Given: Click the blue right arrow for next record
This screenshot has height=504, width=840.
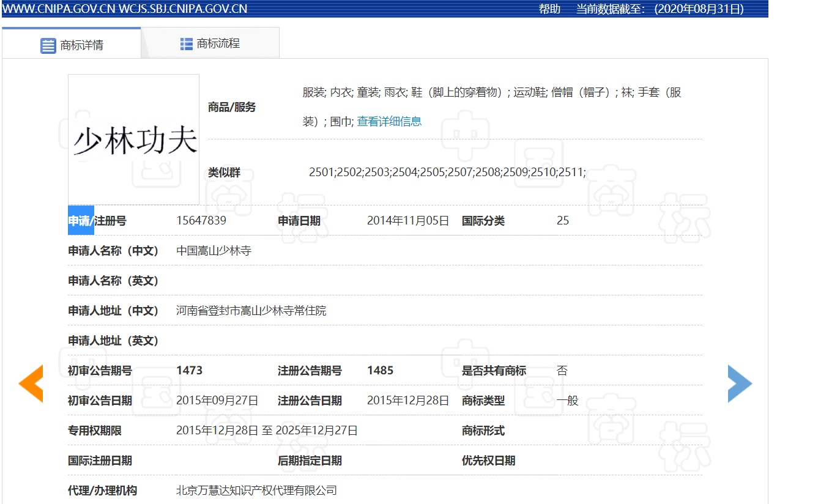Looking at the screenshot, I should pos(740,384).
